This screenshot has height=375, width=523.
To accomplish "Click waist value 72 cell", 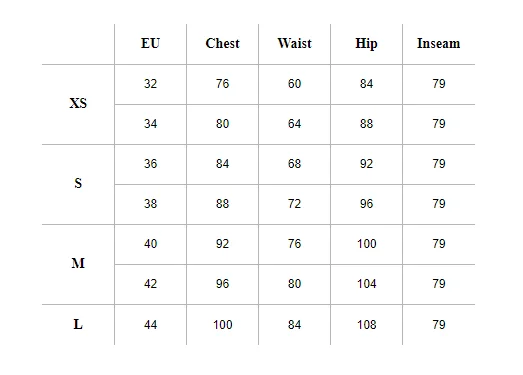I will tap(295, 204).
